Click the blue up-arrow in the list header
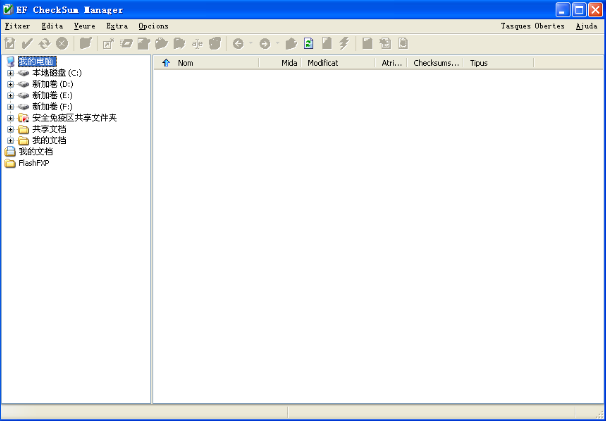This screenshot has height=421, width=606. click(166, 63)
